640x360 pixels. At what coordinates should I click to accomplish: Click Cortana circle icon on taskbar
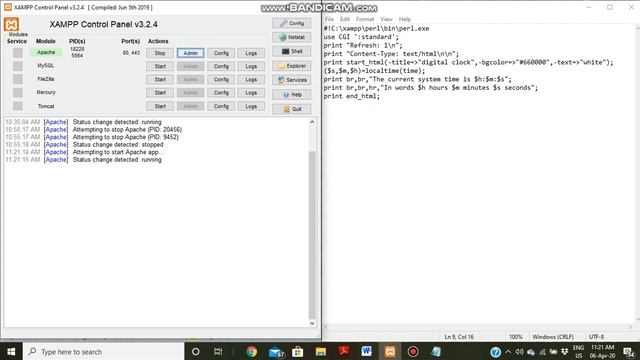coord(196,351)
